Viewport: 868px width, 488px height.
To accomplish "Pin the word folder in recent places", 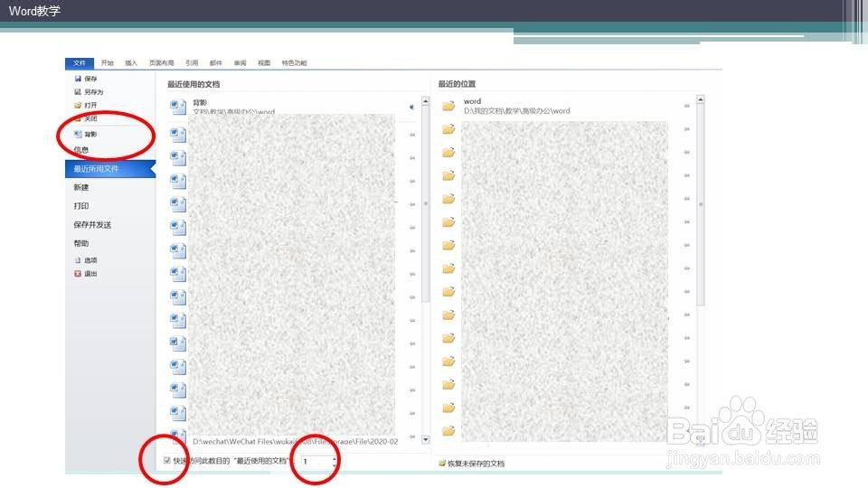I will point(687,106).
